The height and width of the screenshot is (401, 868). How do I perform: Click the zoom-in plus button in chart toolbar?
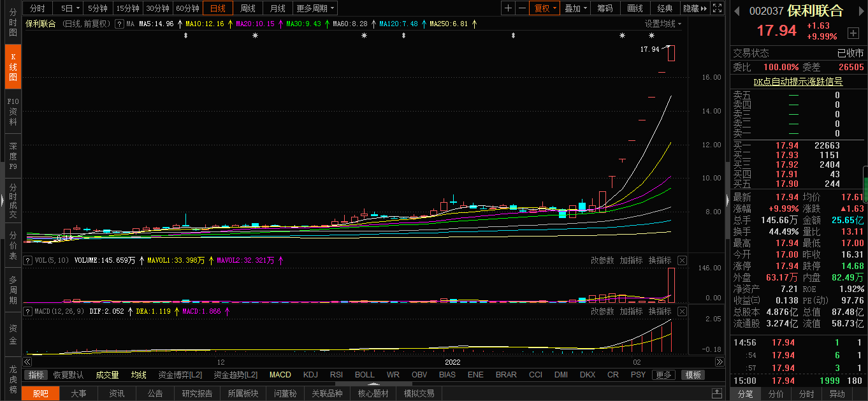click(508, 8)
